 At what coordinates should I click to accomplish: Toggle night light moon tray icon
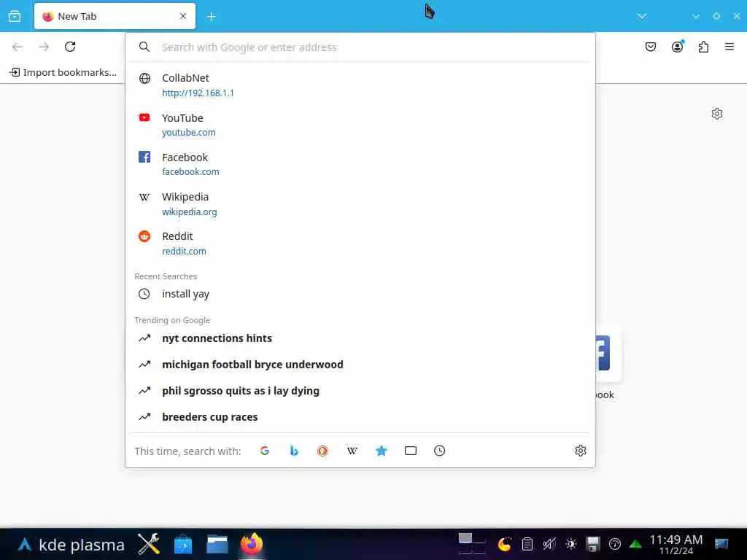tap(505, 544)
